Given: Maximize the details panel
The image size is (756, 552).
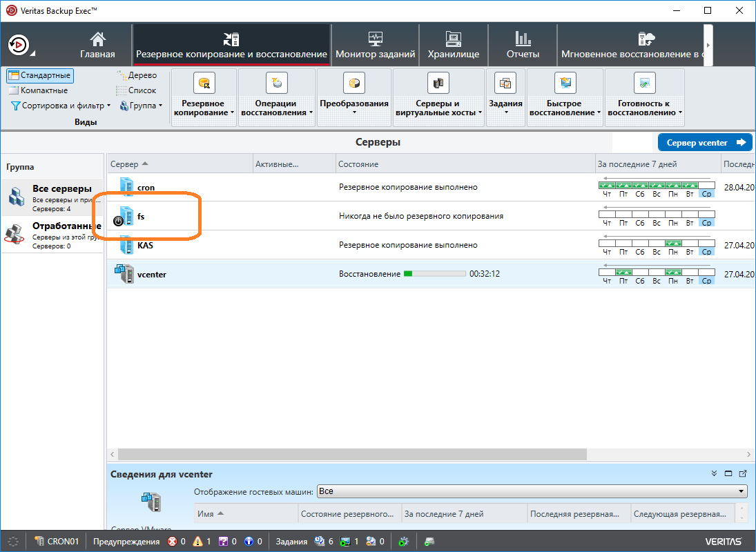Looking at the screenshot, I should pyautogui.click(x=728, y=474).
